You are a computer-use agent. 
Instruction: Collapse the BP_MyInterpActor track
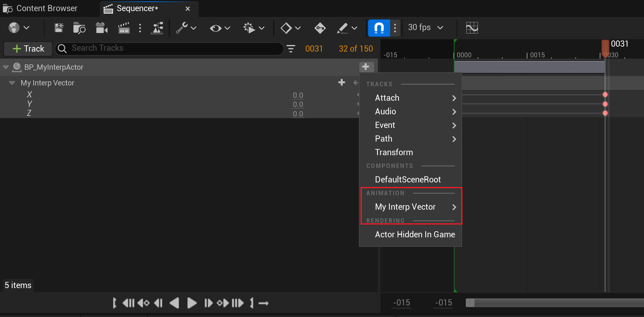6,67
